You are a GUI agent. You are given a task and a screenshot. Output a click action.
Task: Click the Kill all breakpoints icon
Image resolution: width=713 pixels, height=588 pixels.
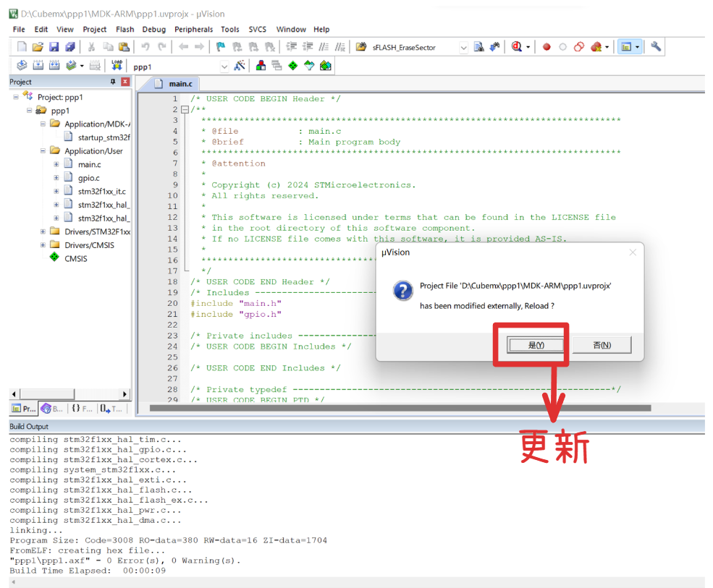(x=596, y=47)
